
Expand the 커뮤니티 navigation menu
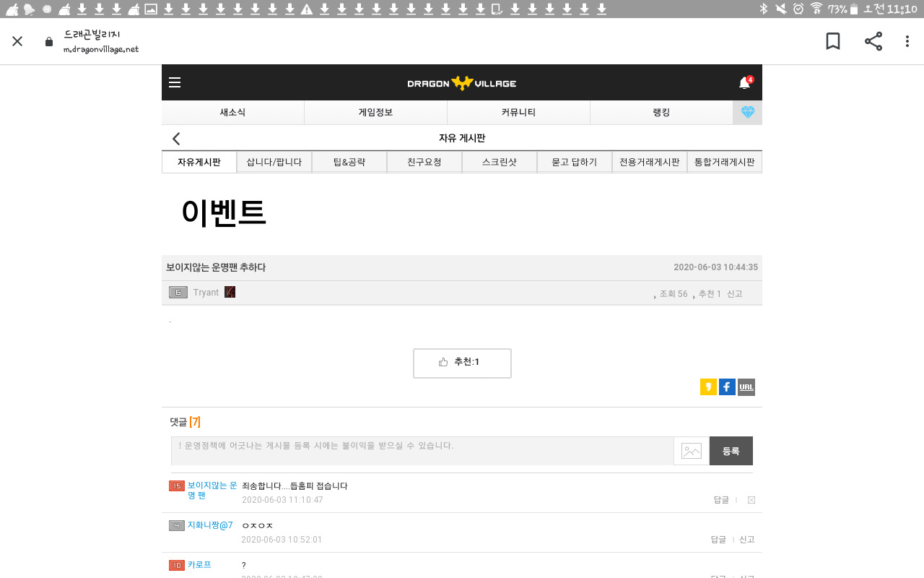pos(518,112)
